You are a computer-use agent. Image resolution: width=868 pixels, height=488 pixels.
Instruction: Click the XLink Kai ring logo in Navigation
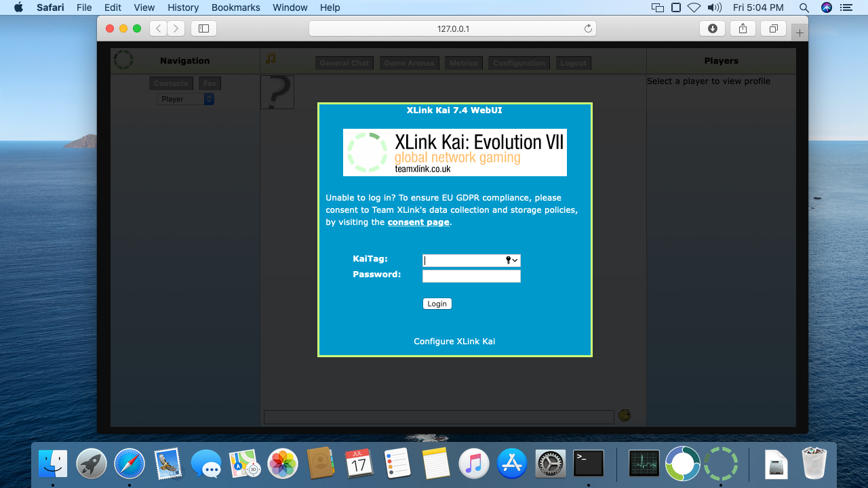pyautogui.click(x=123, y=60)
